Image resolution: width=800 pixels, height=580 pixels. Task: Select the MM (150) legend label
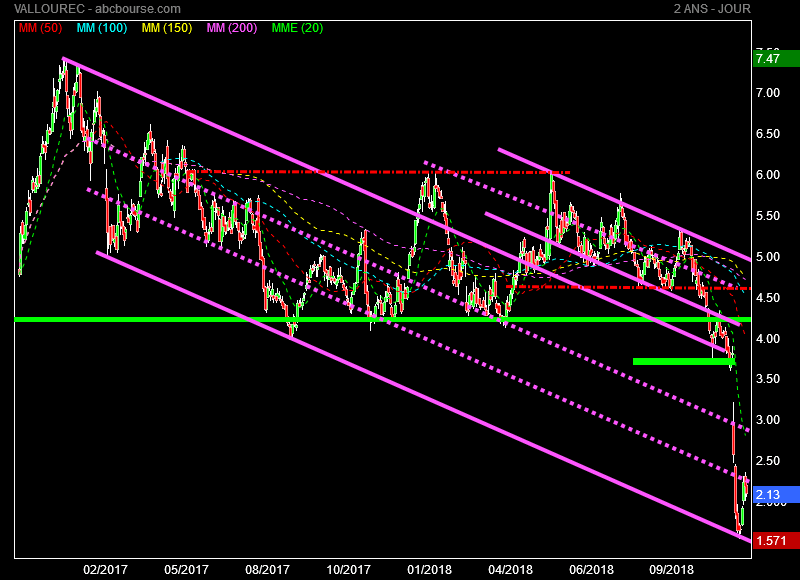click(x=167, y=28)
